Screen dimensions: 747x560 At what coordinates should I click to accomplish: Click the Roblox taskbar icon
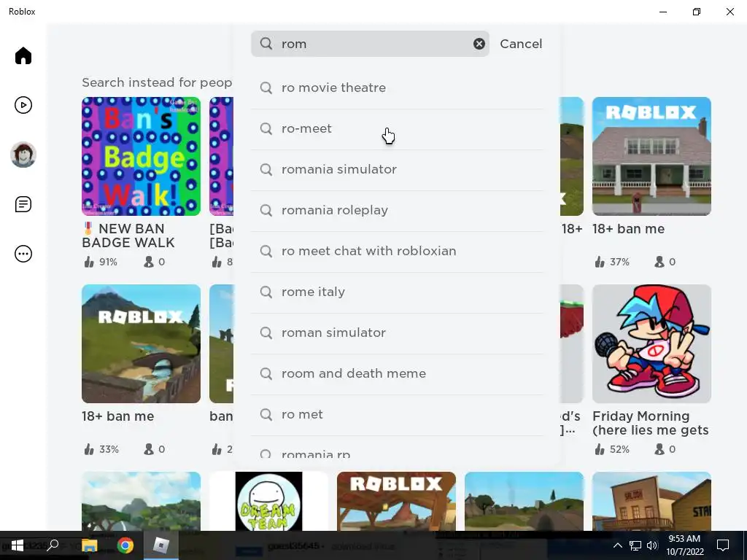[x=161, y=545]
